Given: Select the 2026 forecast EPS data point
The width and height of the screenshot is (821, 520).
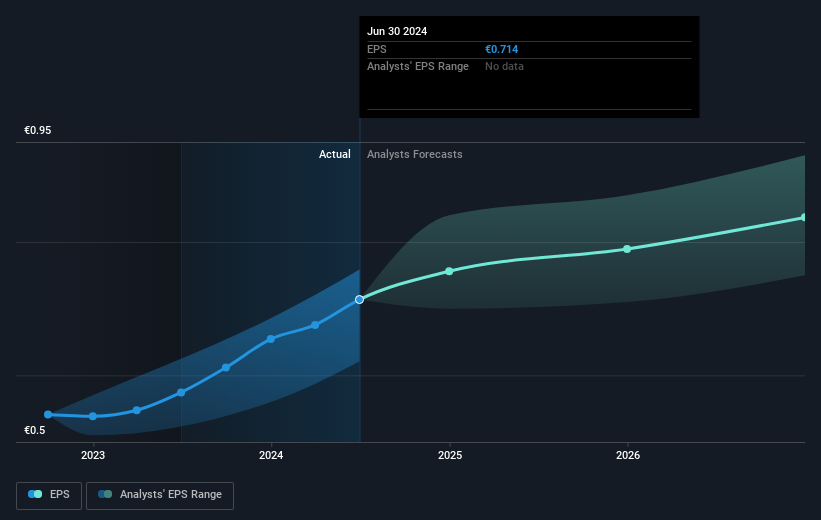Looking at the screenshot, I should (627, 249).
